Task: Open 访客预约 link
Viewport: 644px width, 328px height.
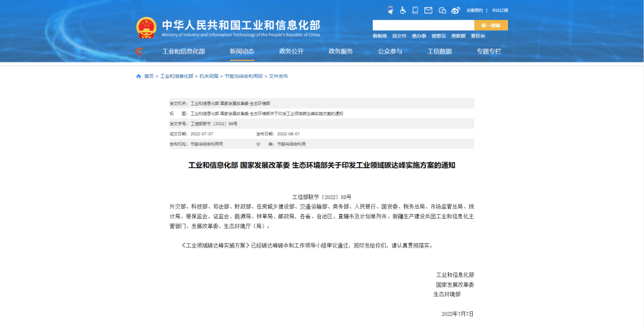Action: coord(475,11)
